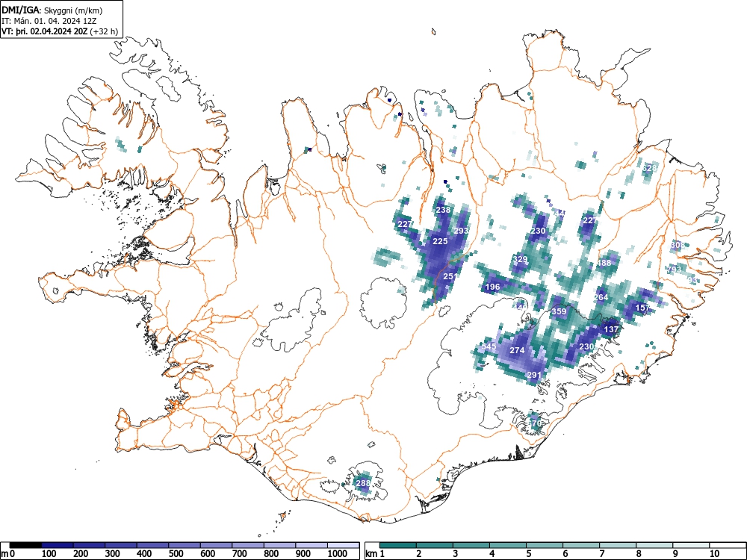Click the map value 329
Image resolution: width=747 pixels, height=560 pixels.
[x=520, y=260]
